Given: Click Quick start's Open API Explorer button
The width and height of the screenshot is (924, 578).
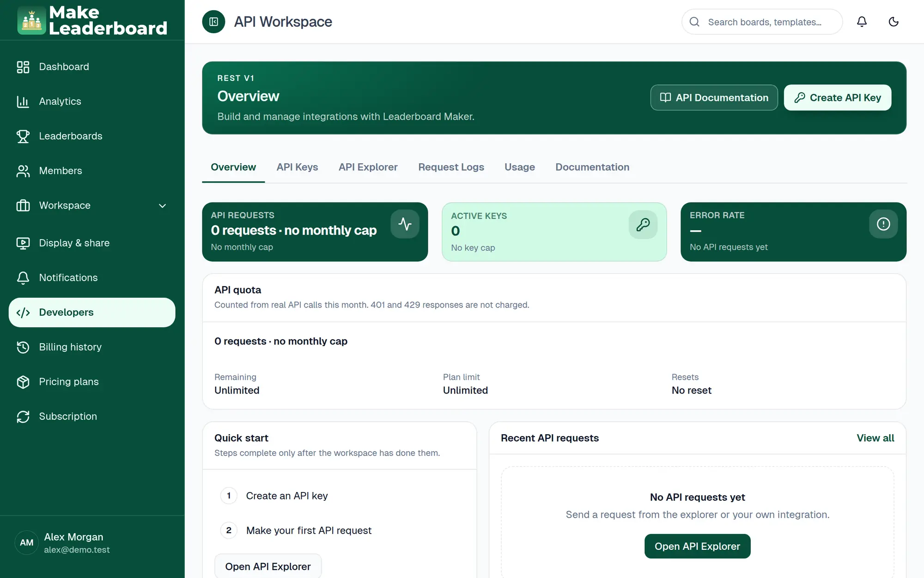Looking at the screenshot, I should point(268,566).
